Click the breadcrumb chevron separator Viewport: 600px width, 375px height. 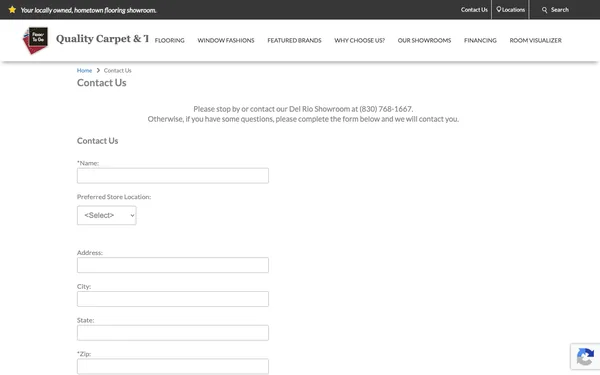tap(98, 70)
